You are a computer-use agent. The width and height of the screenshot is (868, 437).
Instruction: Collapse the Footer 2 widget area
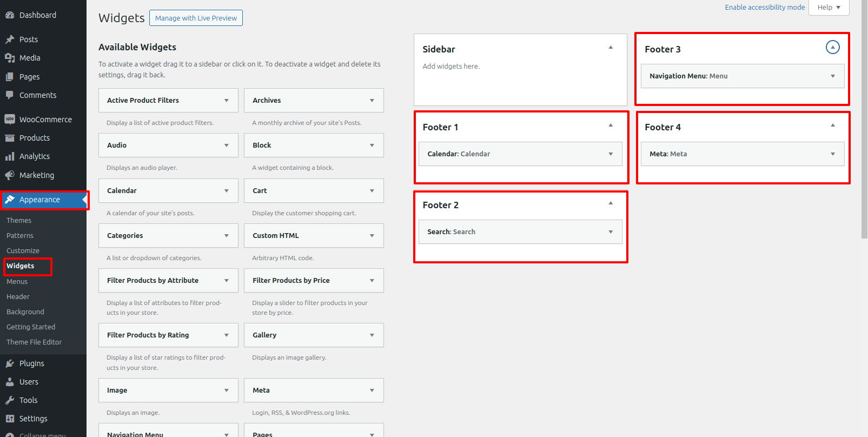tap(611, 203)
